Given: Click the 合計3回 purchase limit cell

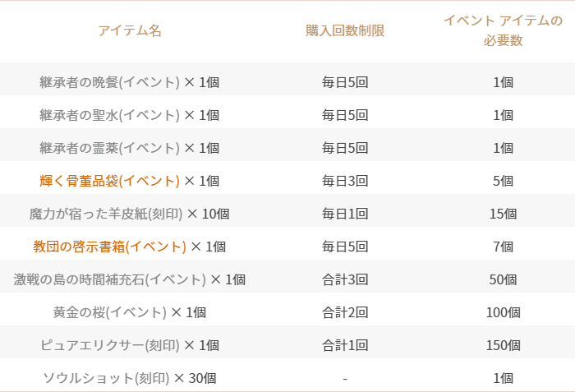Looking at the screenshot, I should tap(345, 279).
